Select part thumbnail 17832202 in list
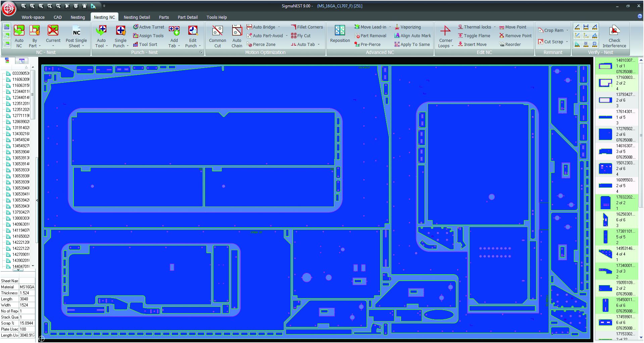The height and width of the screenshot is (343, 644). 605,203
